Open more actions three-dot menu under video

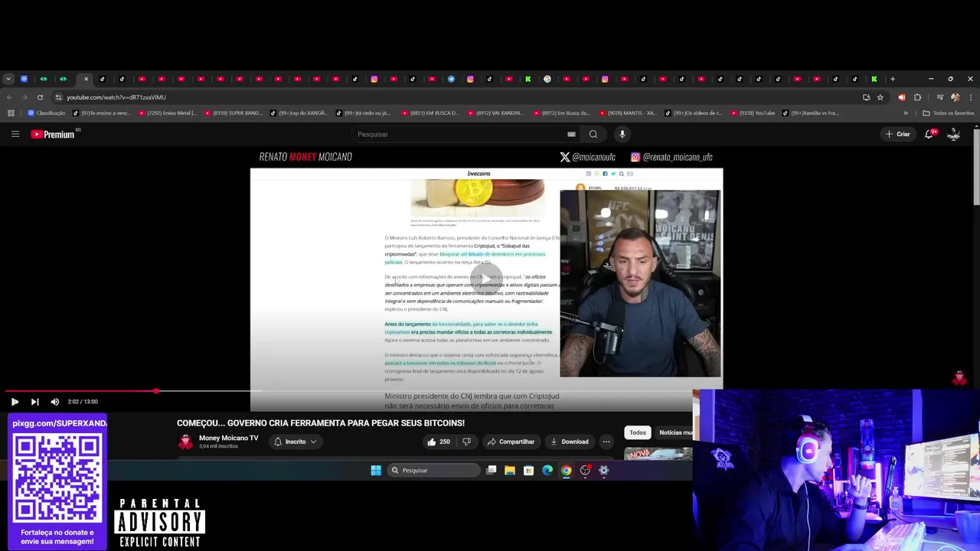coord(606,442)
